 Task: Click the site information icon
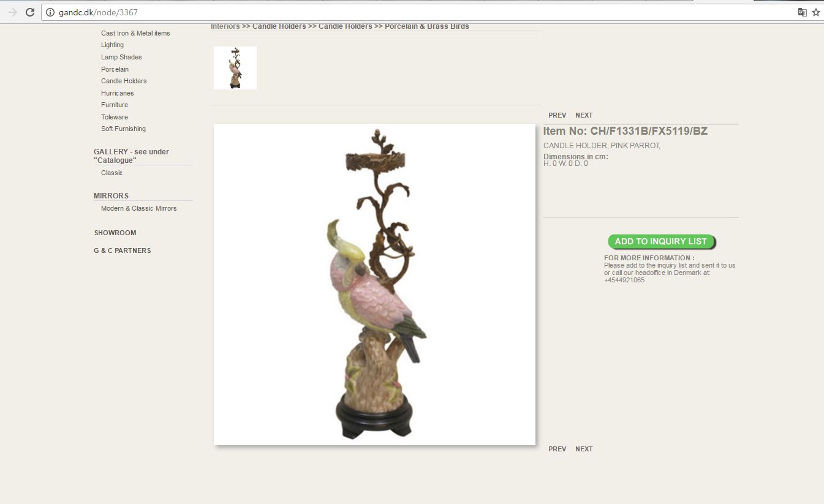[x=50, y=12]
